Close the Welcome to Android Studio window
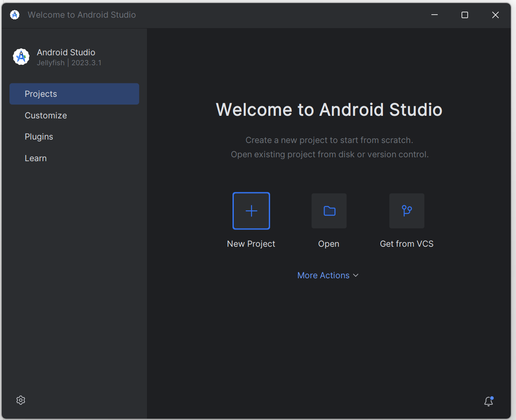516x420 pixels. tap(495, 15)
